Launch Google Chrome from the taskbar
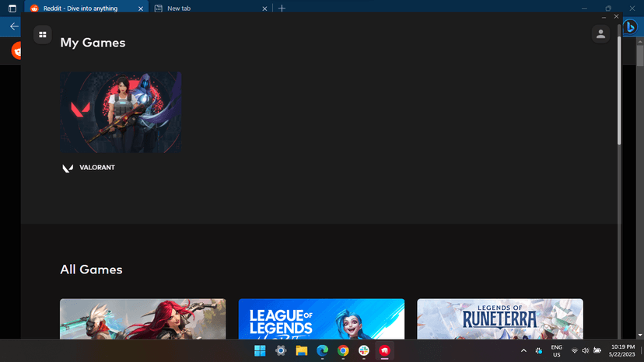This screenshot has width=644, height=362. (343, 351)
